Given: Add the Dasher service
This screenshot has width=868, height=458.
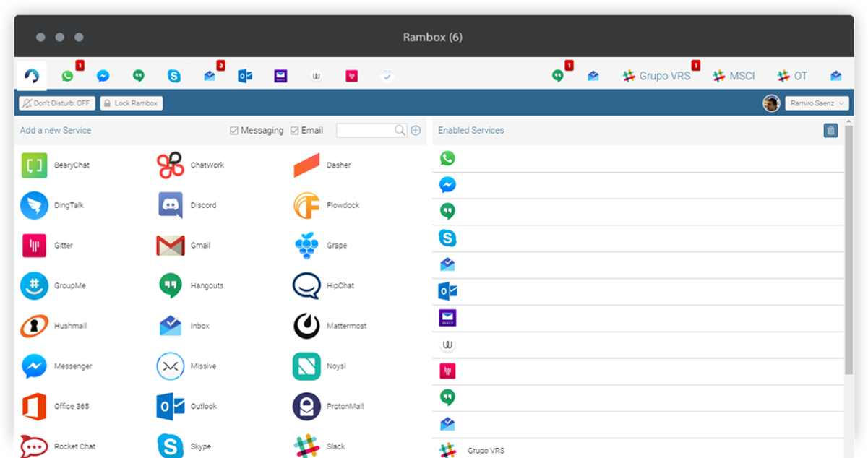Looking at the screenshot, I should 322,165.
